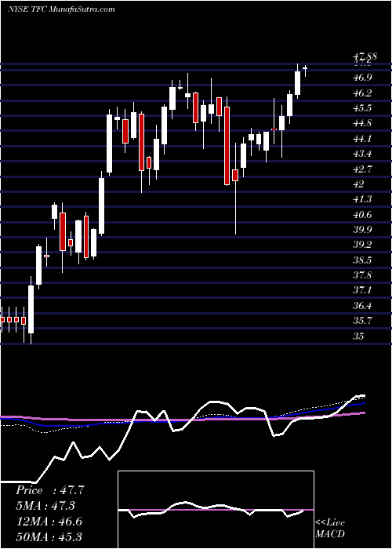Click the 45.5 price axis label
This screenshot has width=392, height=549.
[x=363, y=108]
